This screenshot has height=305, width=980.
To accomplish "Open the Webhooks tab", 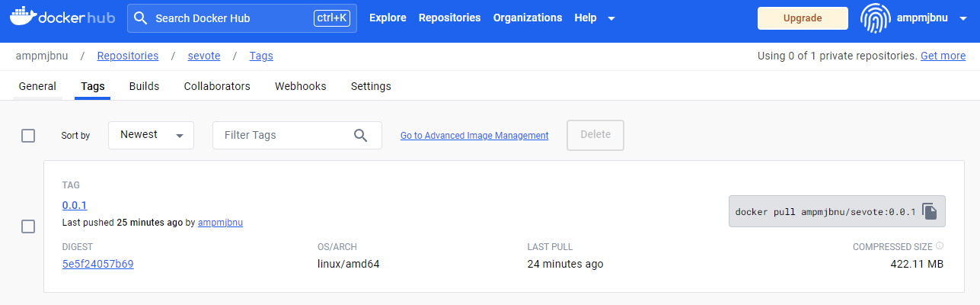I will [x=300, y=86].
